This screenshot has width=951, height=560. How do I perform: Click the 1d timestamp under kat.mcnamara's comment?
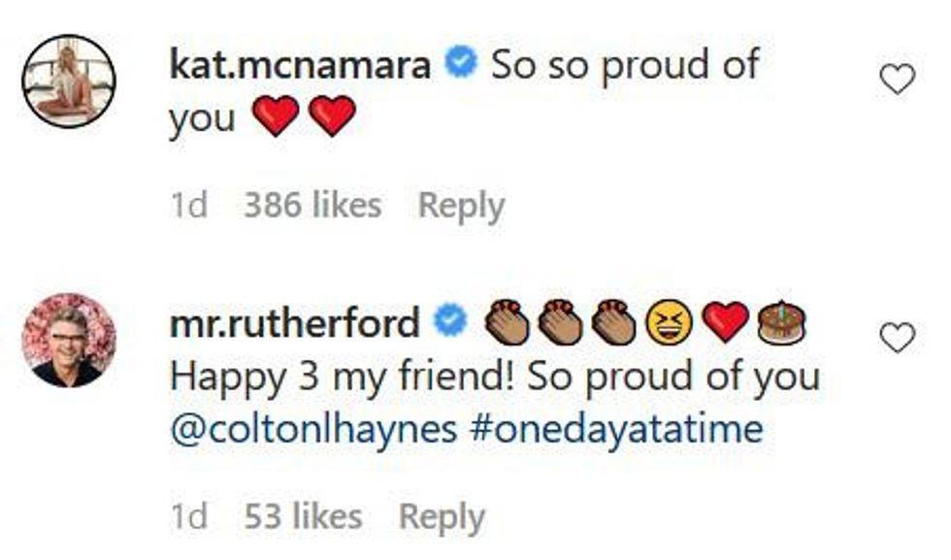[x=189, y=206]
